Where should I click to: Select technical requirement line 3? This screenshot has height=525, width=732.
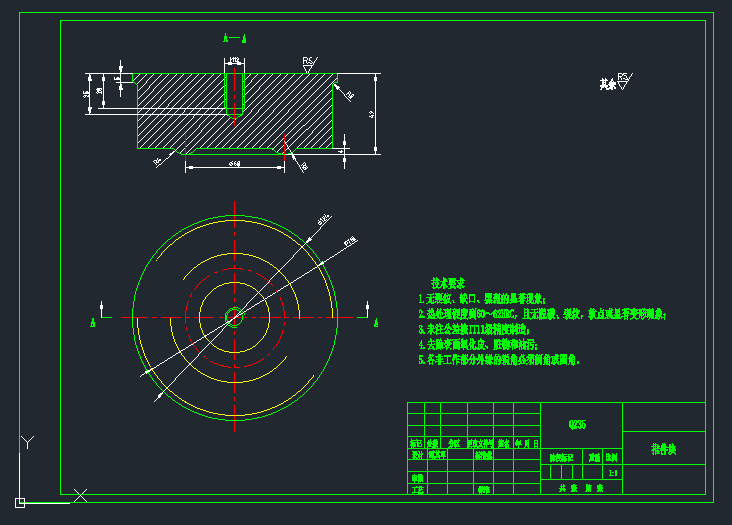click(474, 329)
